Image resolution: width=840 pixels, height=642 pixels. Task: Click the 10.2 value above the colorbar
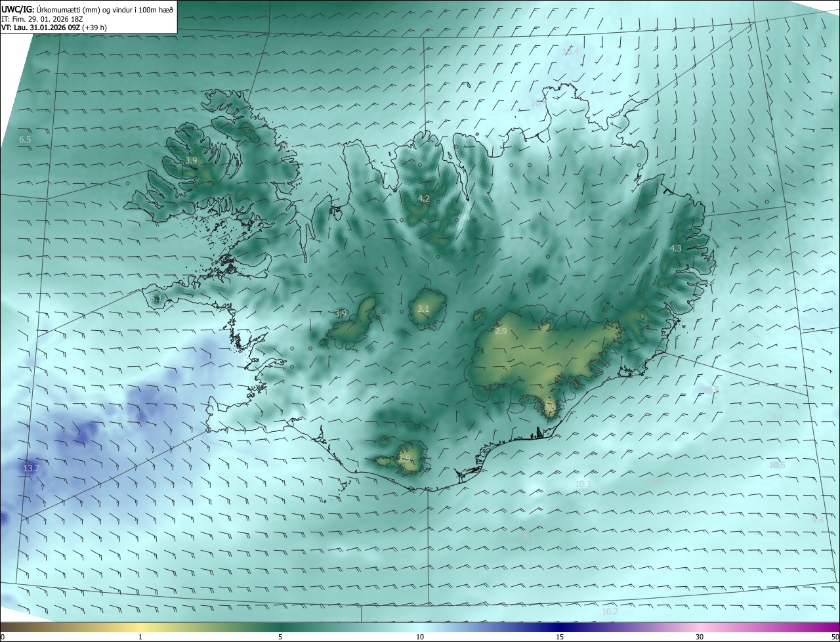610,611
